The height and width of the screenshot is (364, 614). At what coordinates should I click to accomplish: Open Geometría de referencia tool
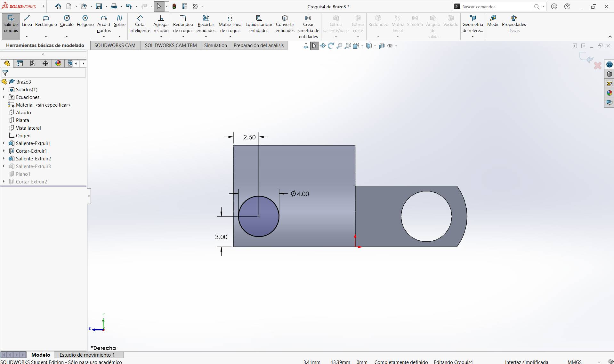tap(473, 24)
